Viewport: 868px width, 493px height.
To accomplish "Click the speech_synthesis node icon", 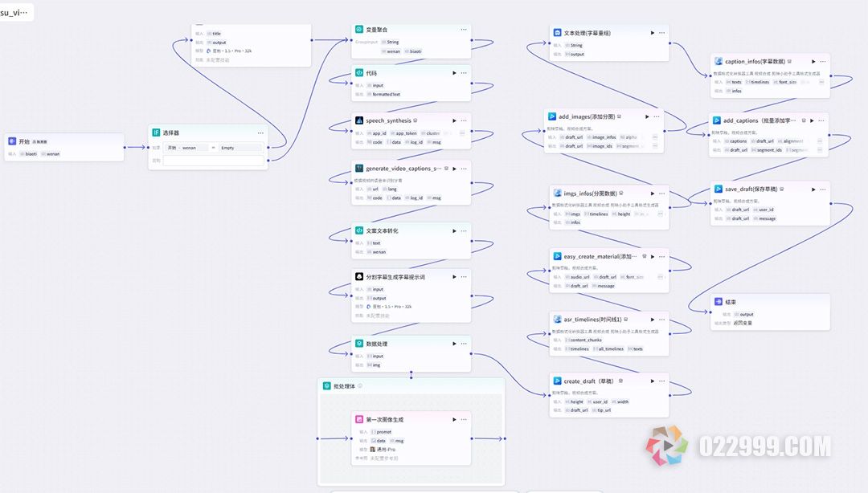I will (359, 120).
